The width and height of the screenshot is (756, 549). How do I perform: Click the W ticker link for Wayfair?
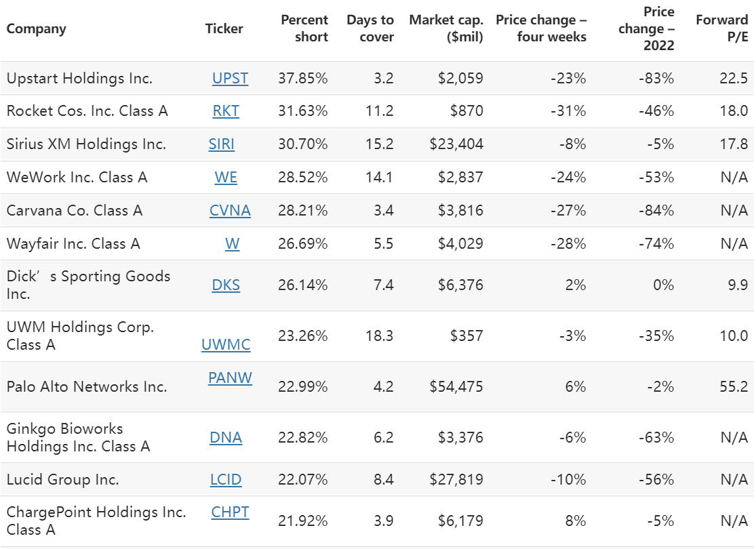(232, 244)
